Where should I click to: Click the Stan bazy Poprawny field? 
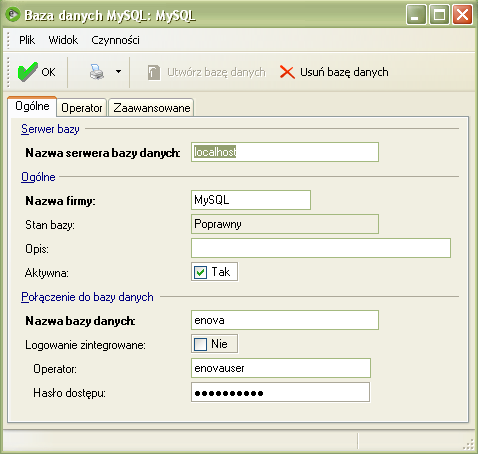click(285, 224)
